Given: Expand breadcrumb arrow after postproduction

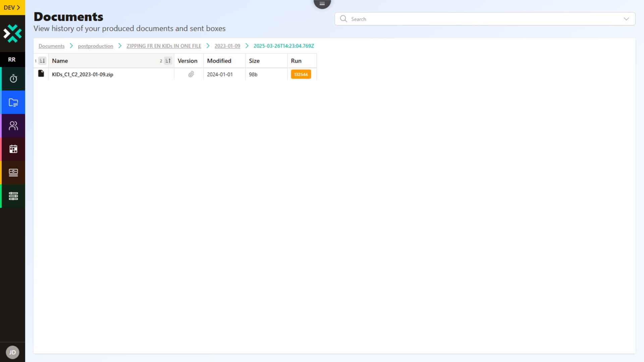Looking at the screenshot, I should (120, 46).
